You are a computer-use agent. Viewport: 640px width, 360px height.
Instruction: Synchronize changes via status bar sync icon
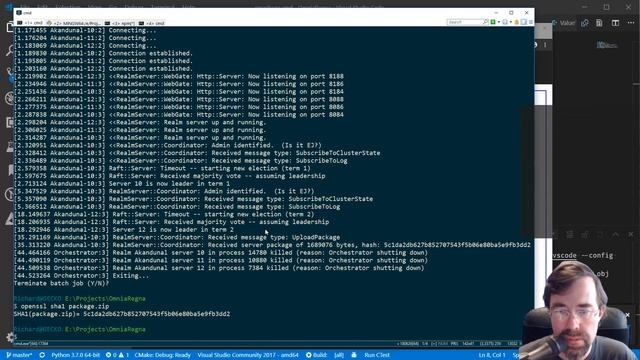tap(42, 355)
